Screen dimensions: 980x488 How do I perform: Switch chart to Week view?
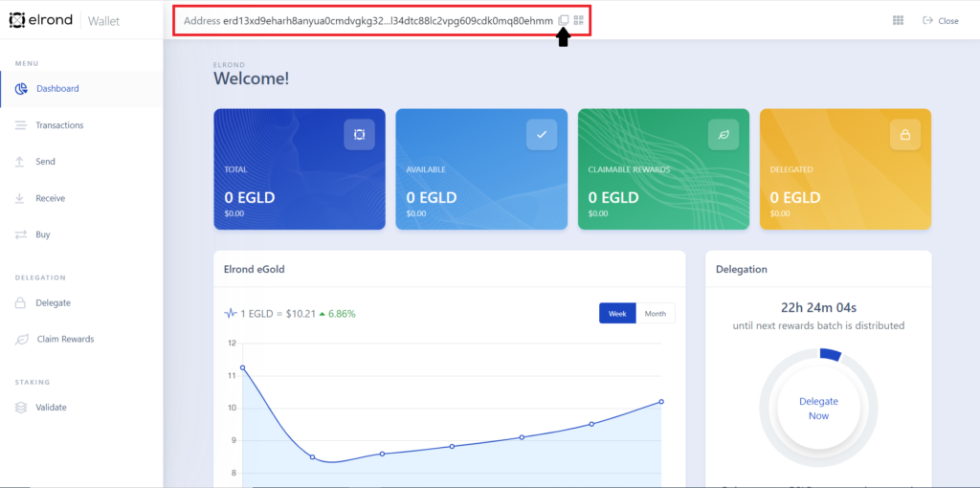[617, 314]
